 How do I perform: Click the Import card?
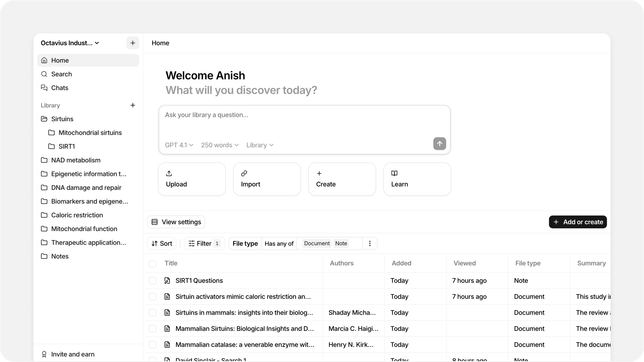coord(267,179)
